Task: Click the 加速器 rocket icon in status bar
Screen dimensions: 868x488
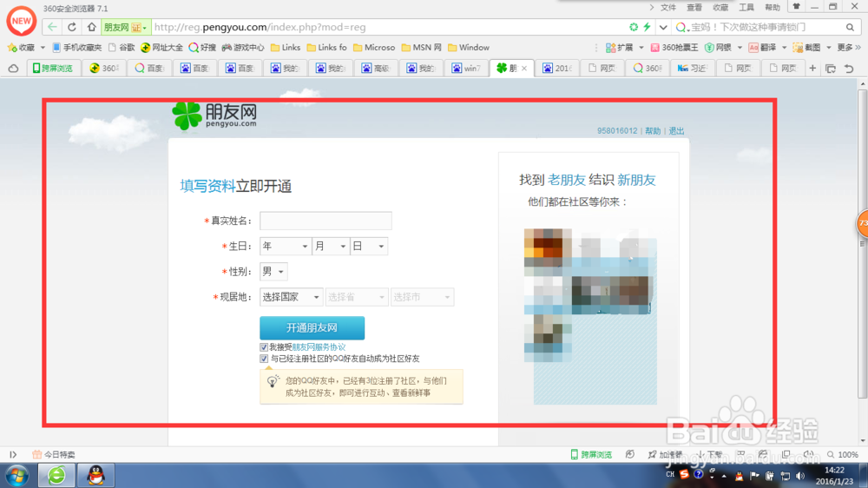Action: (652, 454)
